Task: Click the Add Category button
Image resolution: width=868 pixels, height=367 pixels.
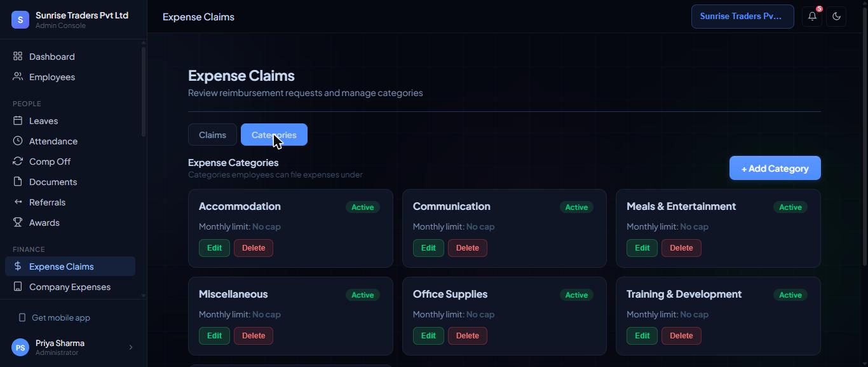Action: point(775,169)
